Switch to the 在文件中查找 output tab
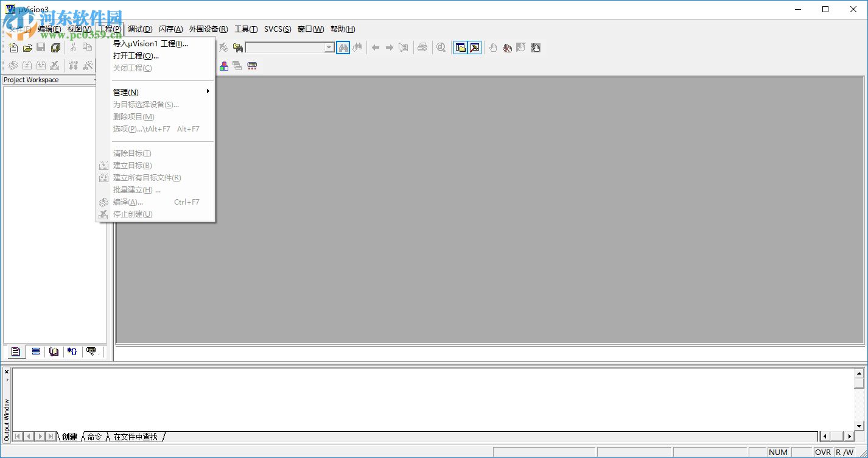 point(135,437)
